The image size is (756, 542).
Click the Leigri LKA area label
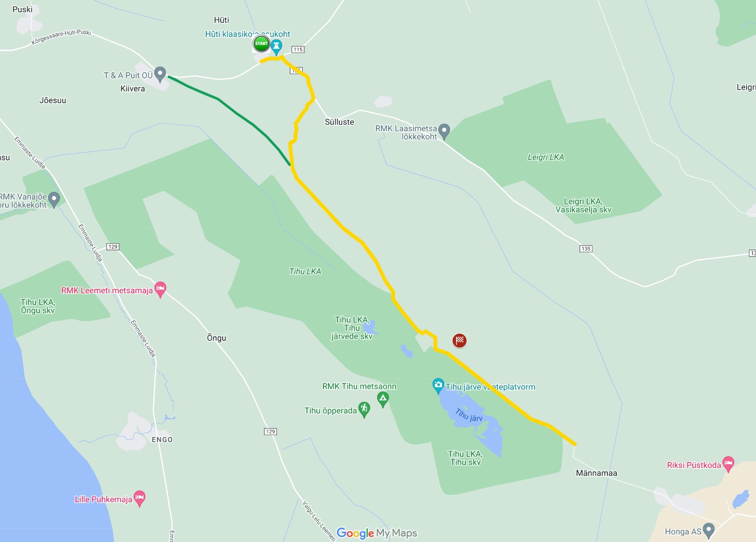(546, 157)
